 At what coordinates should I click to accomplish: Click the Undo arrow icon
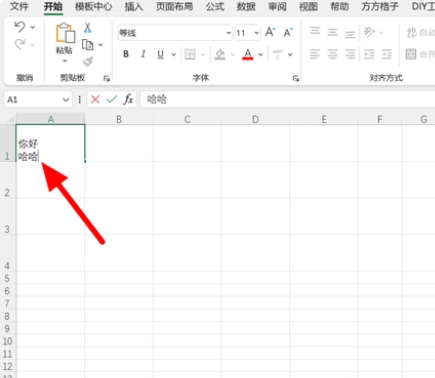pyautogui.click(x=19, y=27)
